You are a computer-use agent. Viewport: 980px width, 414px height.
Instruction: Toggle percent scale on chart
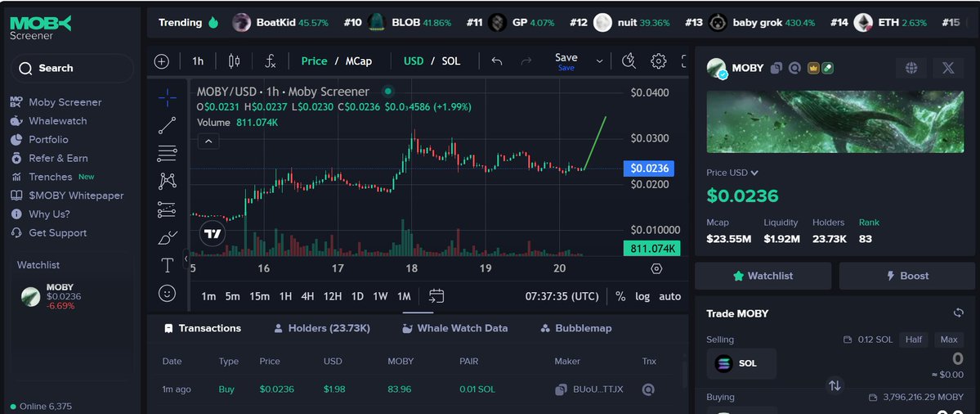pyautogui.click(x=620, y=296)
